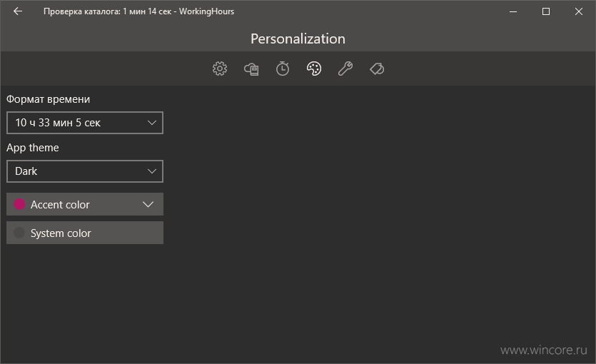The image size is (596, 364).
Task: Click the pink accent color swatch
Action: (19, 204)
